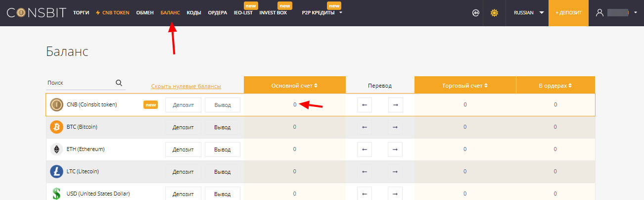Toggle the sun light-theme switch
Screen dimensions: 644x200
point(494,13)
